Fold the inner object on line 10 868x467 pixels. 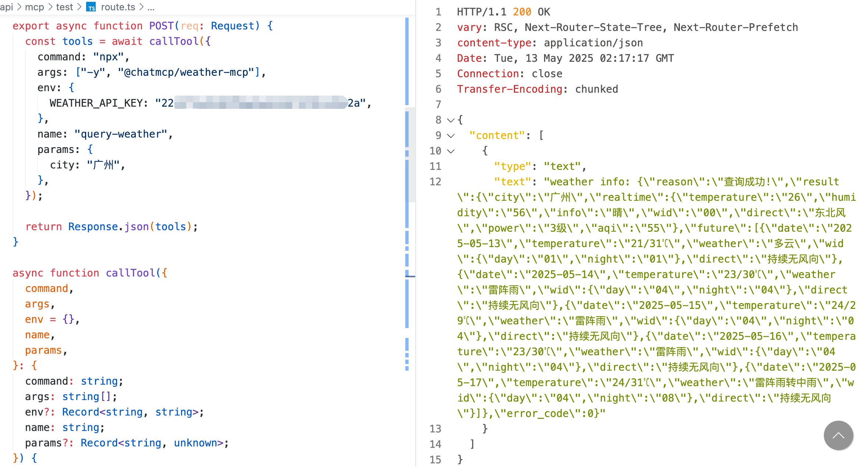coord(451,151)
